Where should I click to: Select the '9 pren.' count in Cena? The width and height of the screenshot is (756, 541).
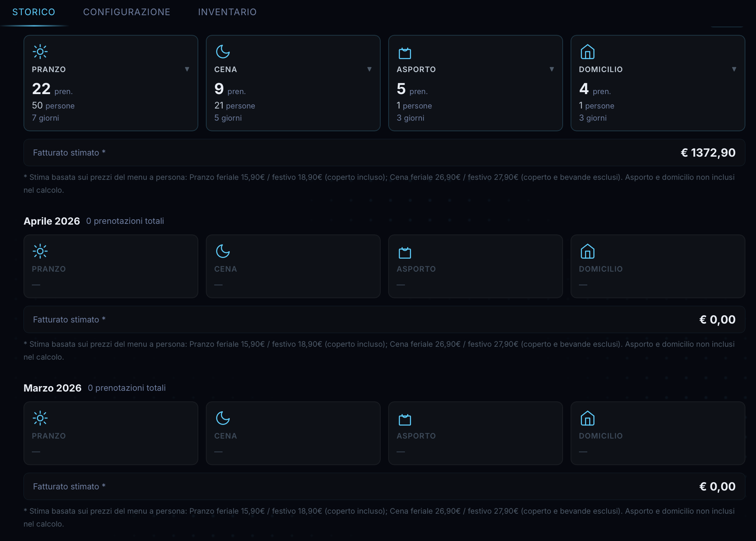230,89
